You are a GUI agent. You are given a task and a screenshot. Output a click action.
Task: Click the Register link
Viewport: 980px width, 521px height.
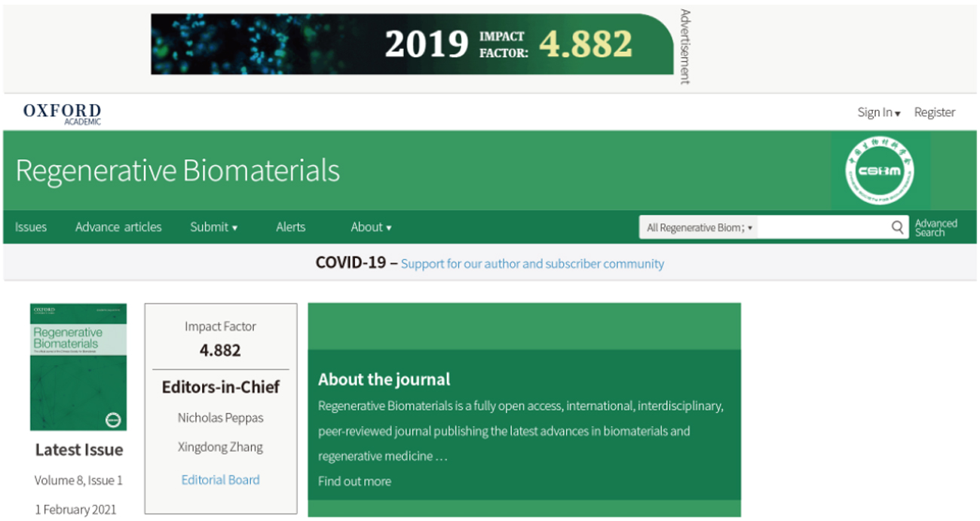point(934,112)
